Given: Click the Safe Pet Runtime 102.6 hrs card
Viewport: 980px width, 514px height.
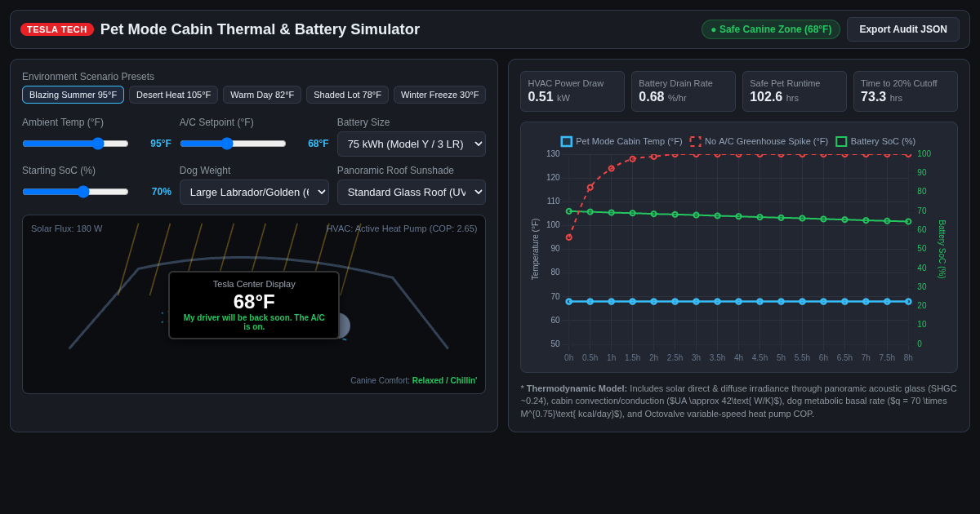Looking at the screenshot, I should pos(795,91).
